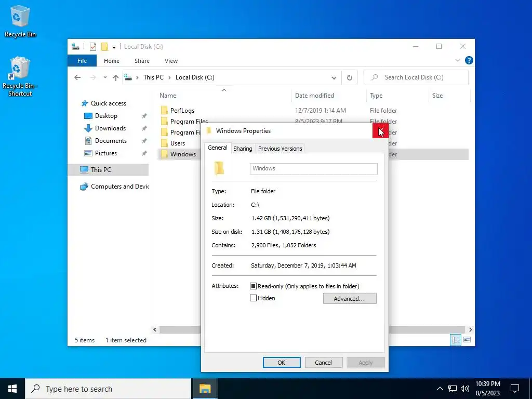Open Advanced attributes with Advanced... button

[350, 299]
